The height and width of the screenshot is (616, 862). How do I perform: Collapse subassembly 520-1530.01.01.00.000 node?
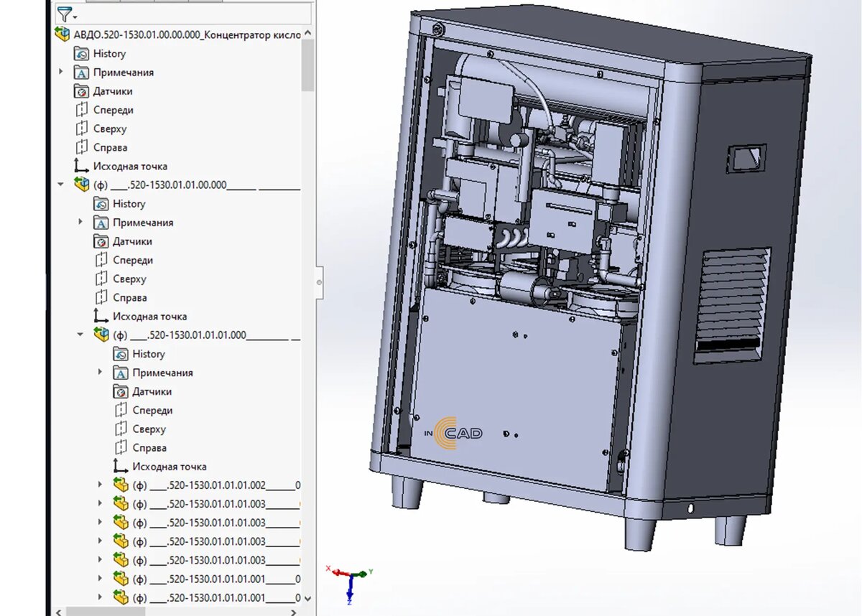(x=61, y=185)
